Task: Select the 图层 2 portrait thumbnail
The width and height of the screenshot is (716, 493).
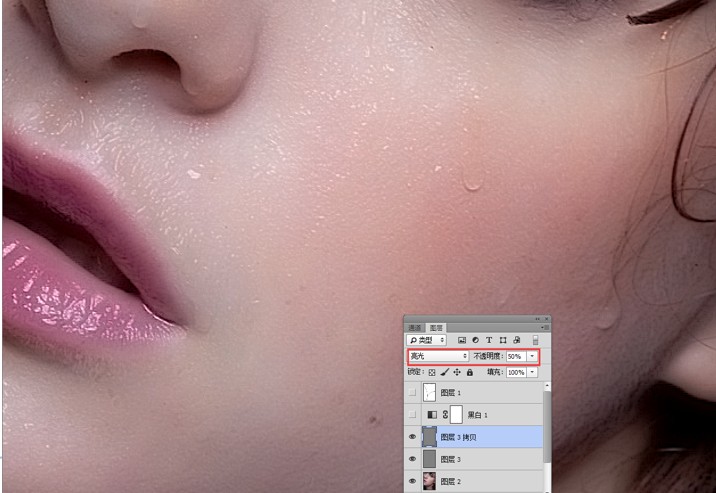Action: pos(429,481)
